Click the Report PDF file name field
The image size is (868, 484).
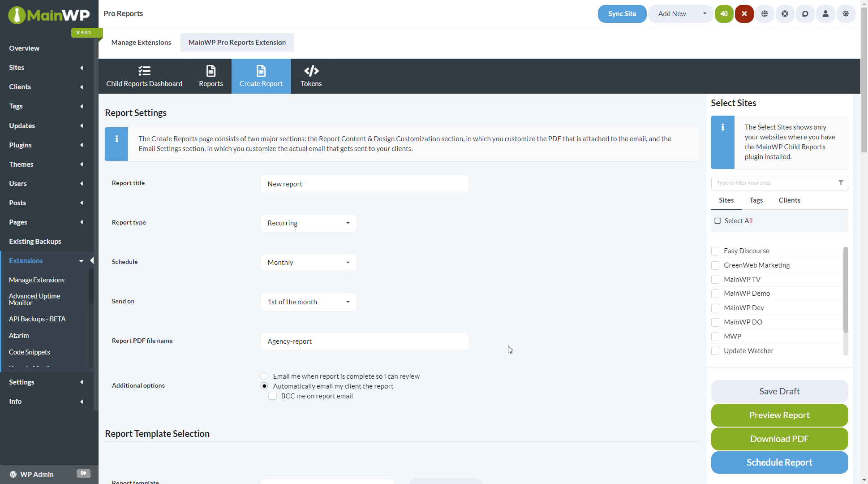point(365,341)
